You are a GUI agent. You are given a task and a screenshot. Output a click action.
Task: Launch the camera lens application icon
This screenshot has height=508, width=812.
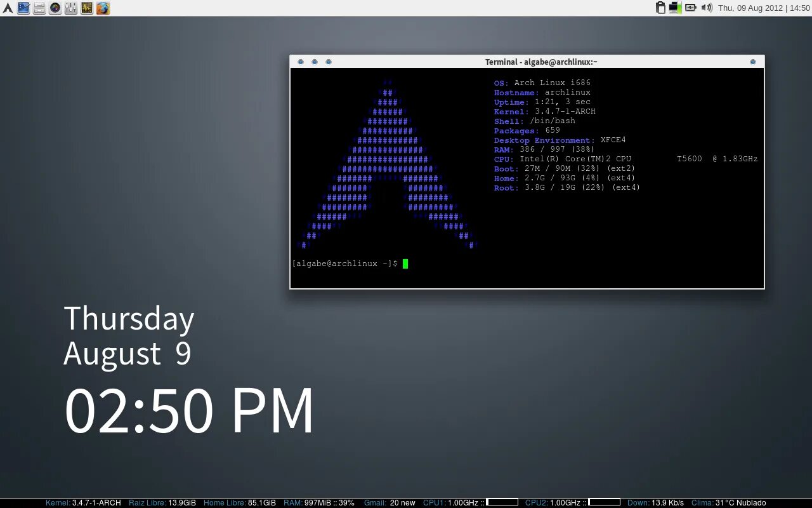[55, 8]
